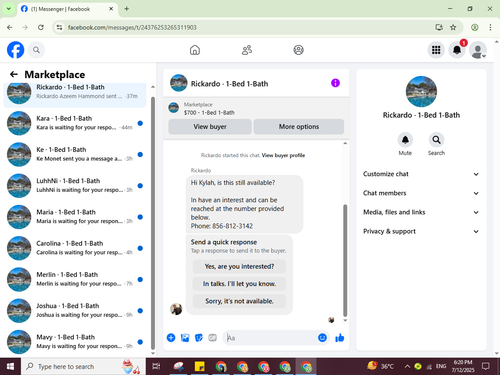The width and height of the screenshot is (500, 375).
Task: Open conversation information purple info icon
Action: coord(335,83)
